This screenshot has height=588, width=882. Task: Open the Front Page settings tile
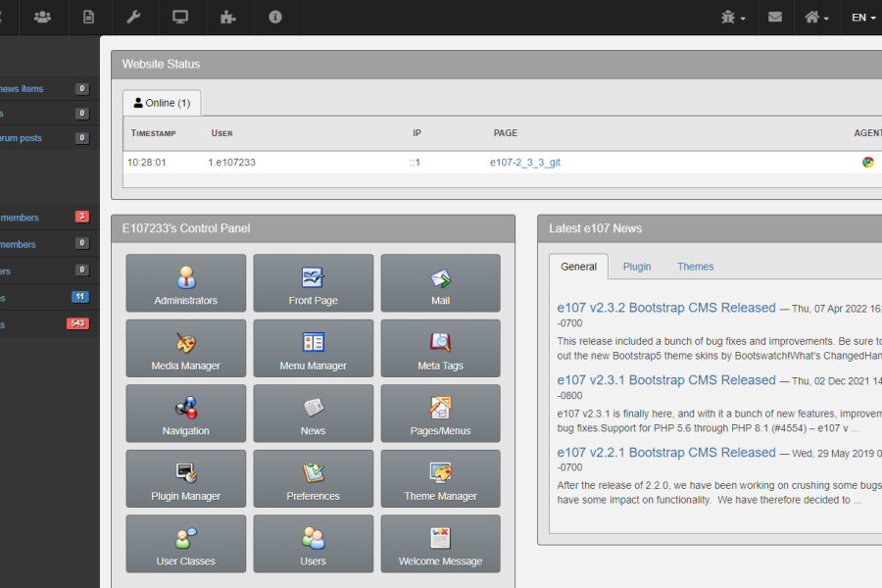pos(314,283)
